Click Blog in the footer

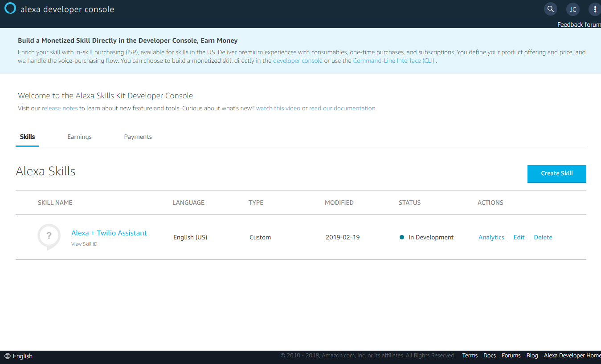pyautogui.click(x=532, y=356)
